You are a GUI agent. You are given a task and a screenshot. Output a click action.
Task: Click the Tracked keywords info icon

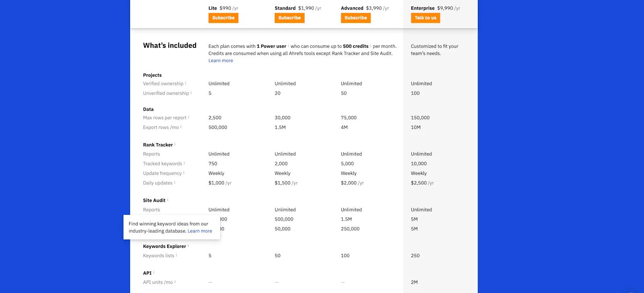coord(184,163)
